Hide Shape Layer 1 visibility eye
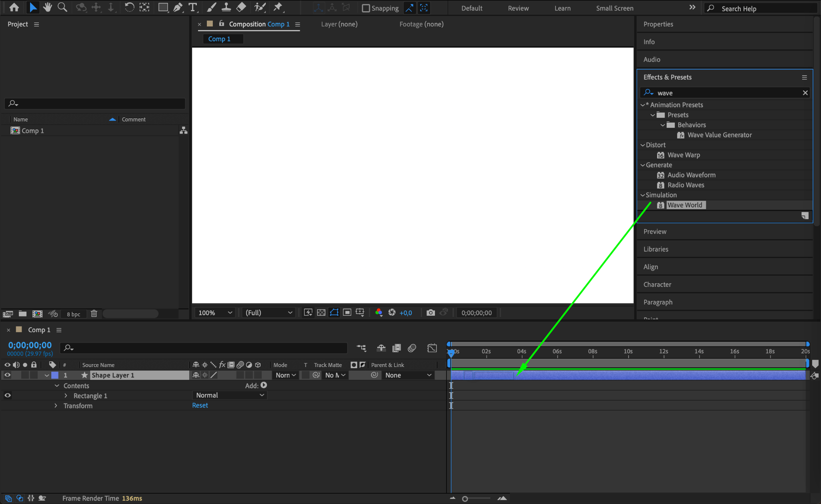This screenshot has width=821, height=504. [7, 375]
